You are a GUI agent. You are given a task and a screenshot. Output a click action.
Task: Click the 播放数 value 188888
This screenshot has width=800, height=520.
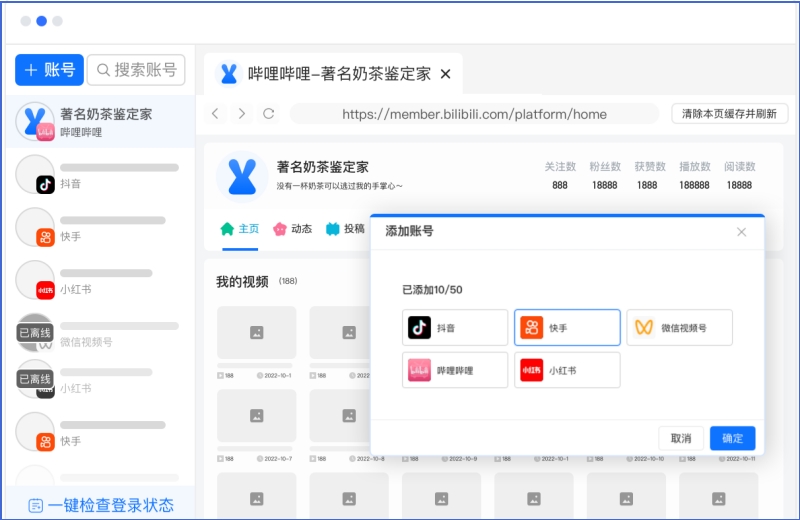[x=694, y=185]
